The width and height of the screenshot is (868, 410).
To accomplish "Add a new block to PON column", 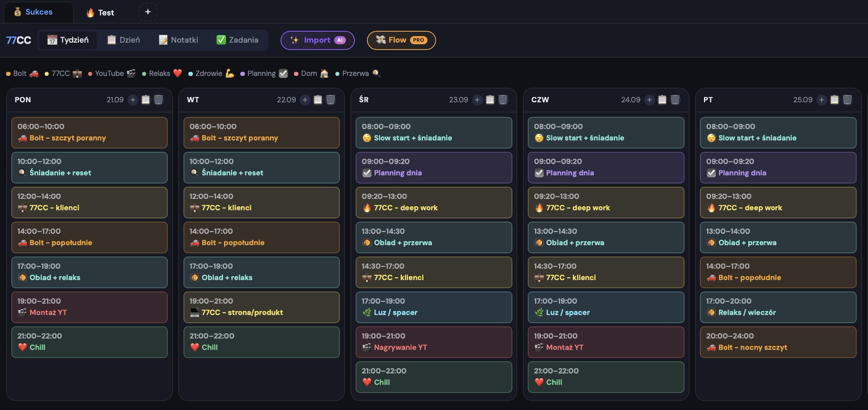I will tap(133, 100).
